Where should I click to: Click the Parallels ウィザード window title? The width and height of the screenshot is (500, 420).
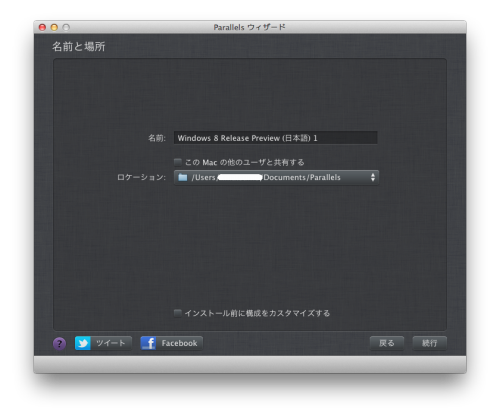coord(249,27)
